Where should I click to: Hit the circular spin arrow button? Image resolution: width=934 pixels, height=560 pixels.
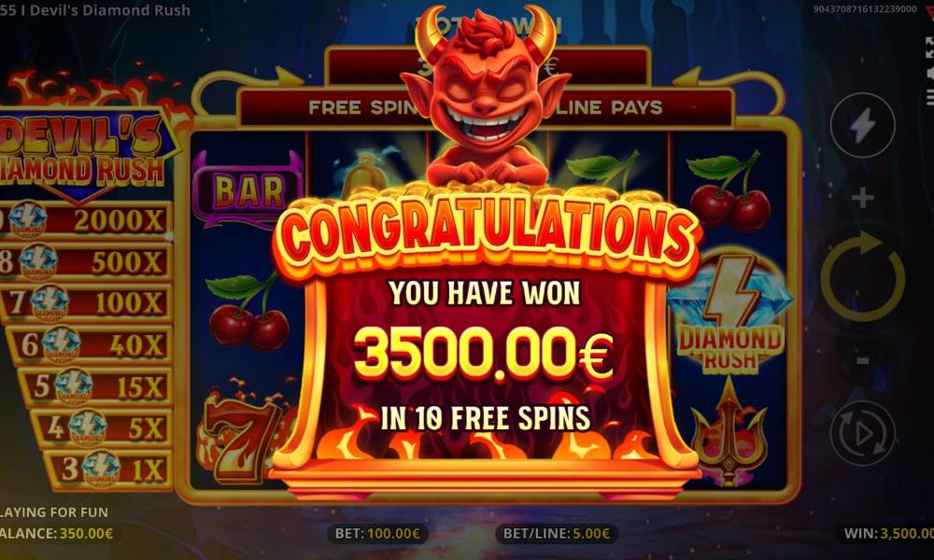862,277
